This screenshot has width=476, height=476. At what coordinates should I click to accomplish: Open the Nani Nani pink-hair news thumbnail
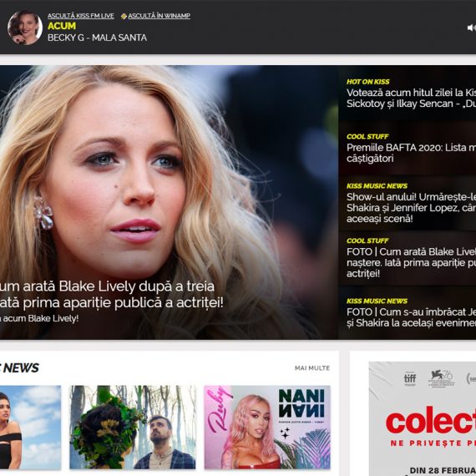(x=267, y=428)
